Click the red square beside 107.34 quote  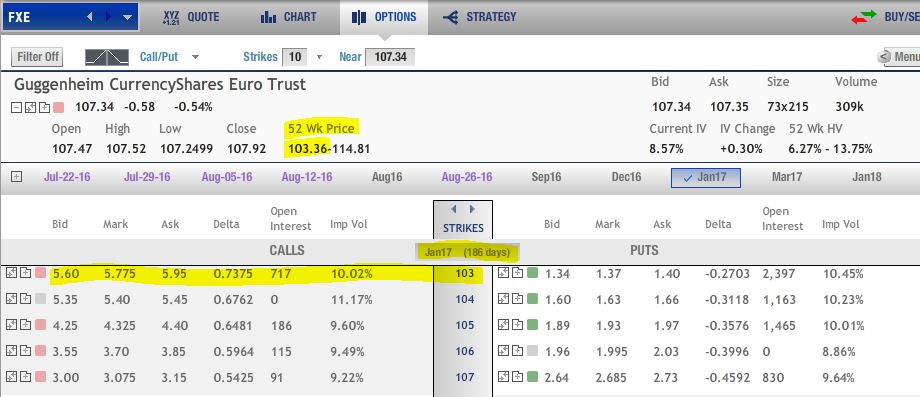[x=58, y=107]
